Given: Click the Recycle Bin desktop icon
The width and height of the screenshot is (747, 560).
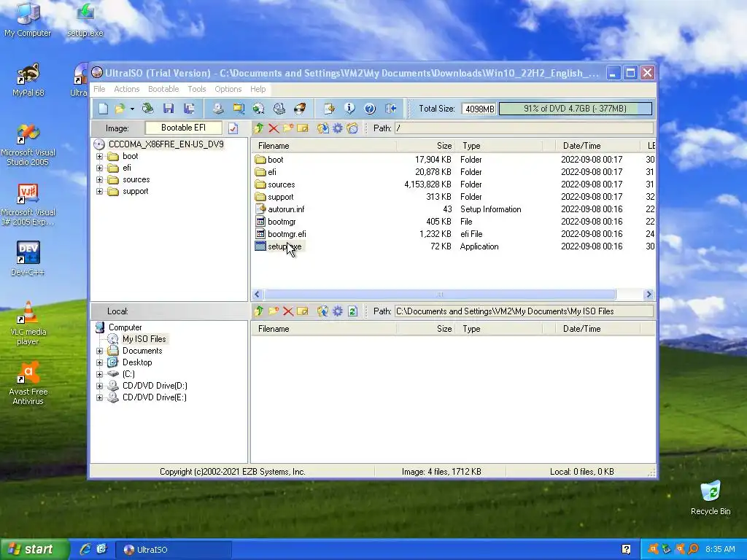Looking at the screenshot, I should tap(711, 499).
